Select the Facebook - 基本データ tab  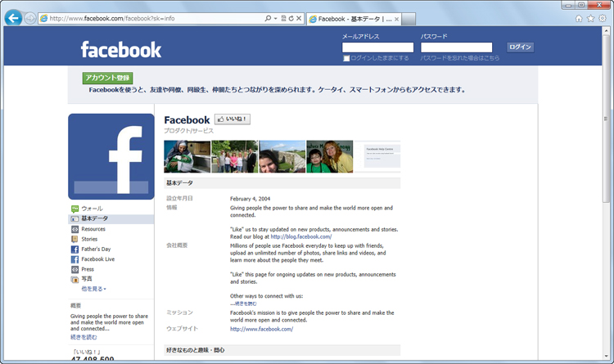pos(354,19)
